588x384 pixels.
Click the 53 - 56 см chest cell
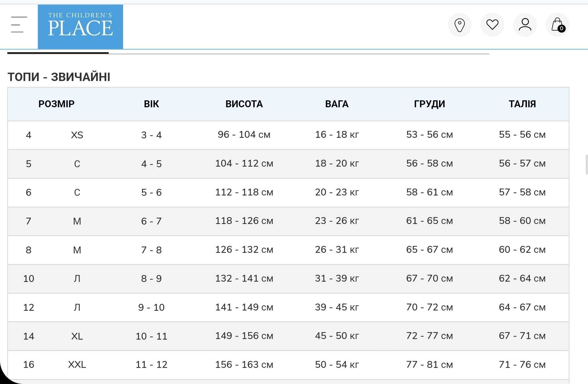pos(430,134)
